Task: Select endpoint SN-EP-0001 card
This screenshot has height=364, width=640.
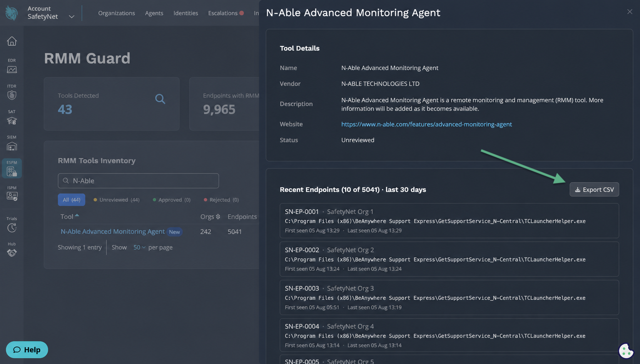Action: tap(449, 220)
